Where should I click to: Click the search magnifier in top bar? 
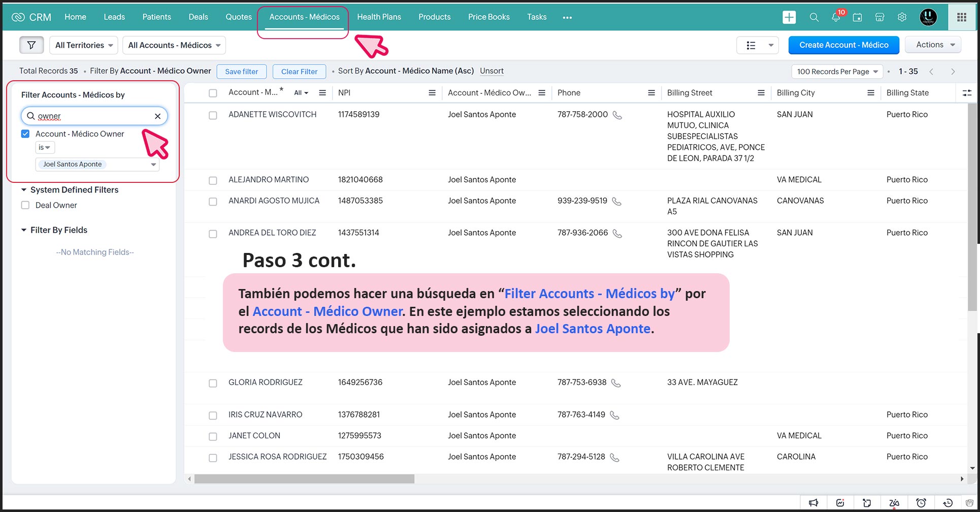click(814, 17)
